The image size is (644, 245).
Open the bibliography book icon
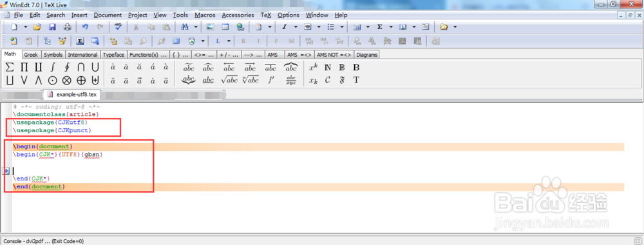(x=403, y=27)
